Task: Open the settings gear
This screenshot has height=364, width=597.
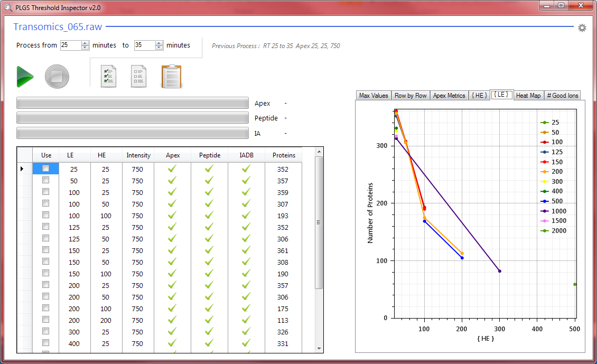Action: pos(582,27)
